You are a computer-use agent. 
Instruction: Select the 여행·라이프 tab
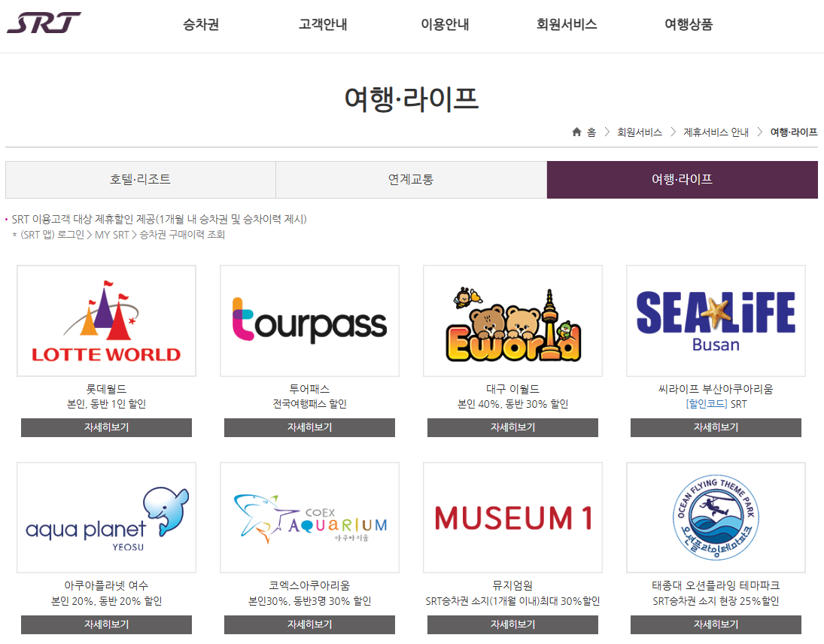682,180
